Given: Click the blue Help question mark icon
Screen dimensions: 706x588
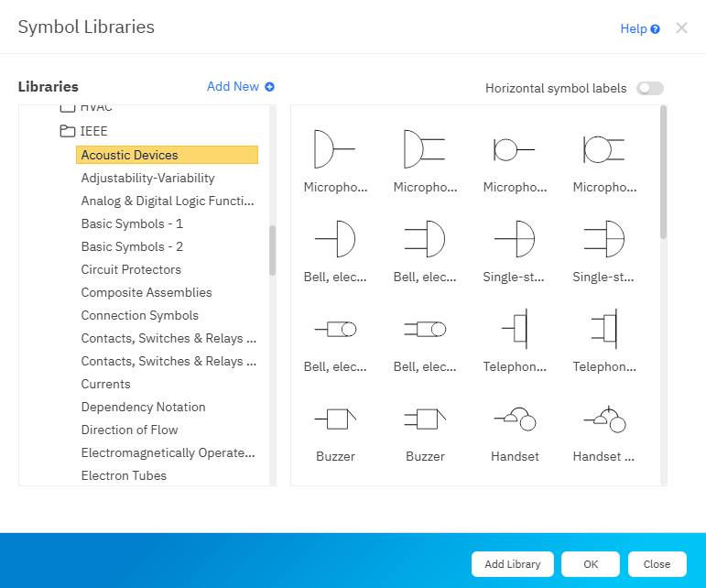Looking at the screenshot, I should [x=655, y=29].
